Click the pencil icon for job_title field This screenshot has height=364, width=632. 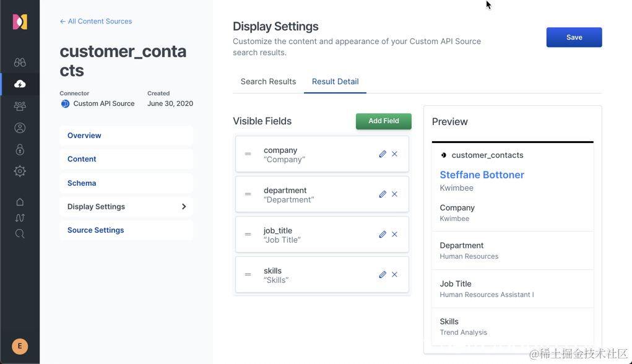(x=383, y=235)
